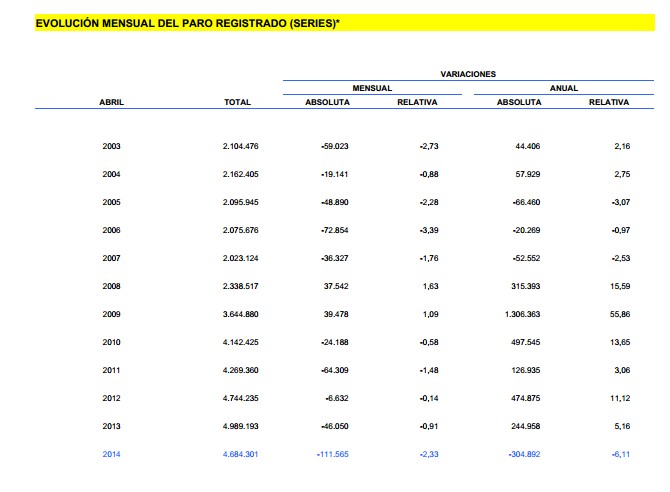This screenshot has width=670, height=492.
Task: Click the 2006 monthly absolute value -72.854
Action: (x=332, y=231)
